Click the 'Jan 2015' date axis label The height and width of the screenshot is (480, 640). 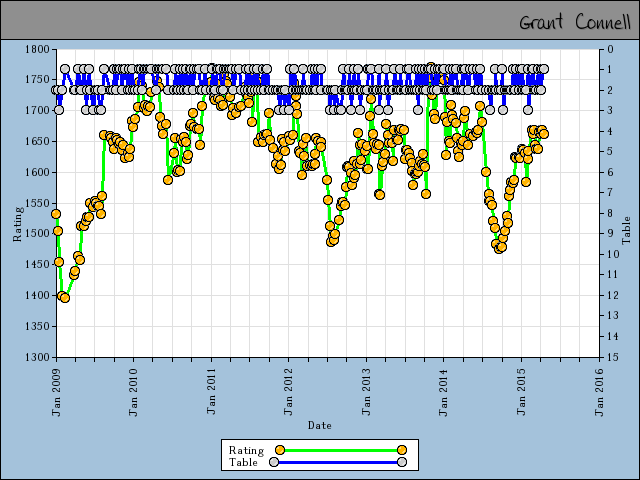(521, 392)
